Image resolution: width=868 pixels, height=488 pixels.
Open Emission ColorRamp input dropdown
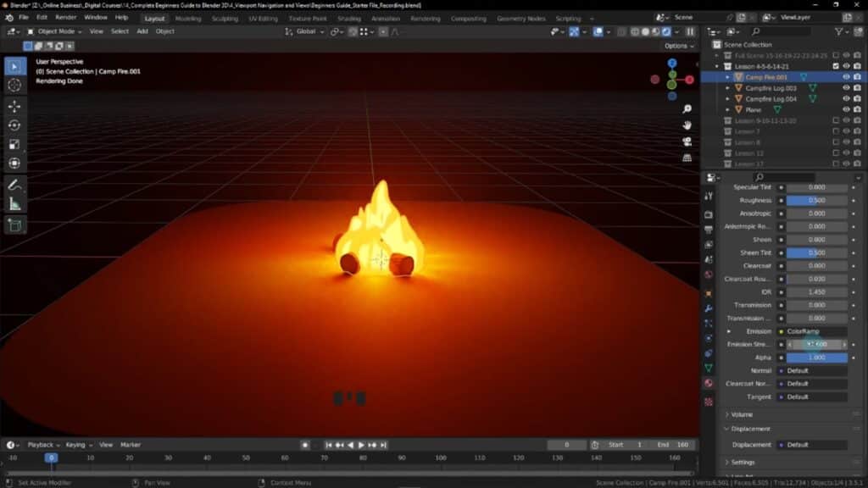[x=813, y=331]
